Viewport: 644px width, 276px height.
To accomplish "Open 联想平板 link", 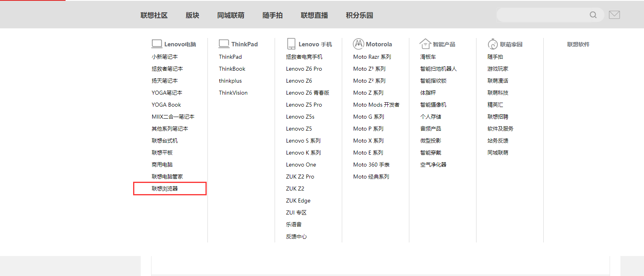I will [x=162, y=153].
